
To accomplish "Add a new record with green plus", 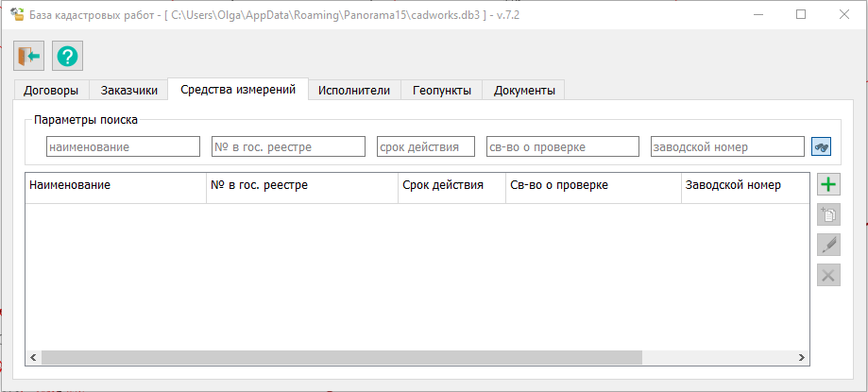I will (x=828, y=184).
